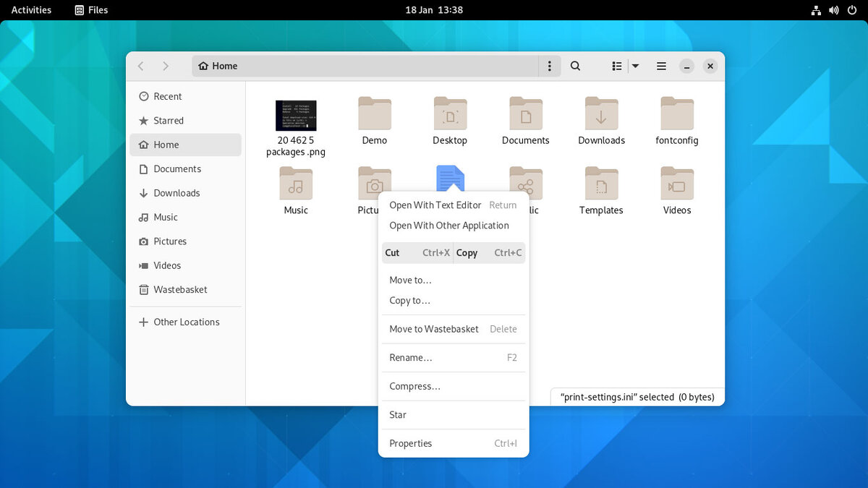Viewport: 868px width, 488px height.
Task: Select the Documents folder icon in grid
Action: click(526, 114)
